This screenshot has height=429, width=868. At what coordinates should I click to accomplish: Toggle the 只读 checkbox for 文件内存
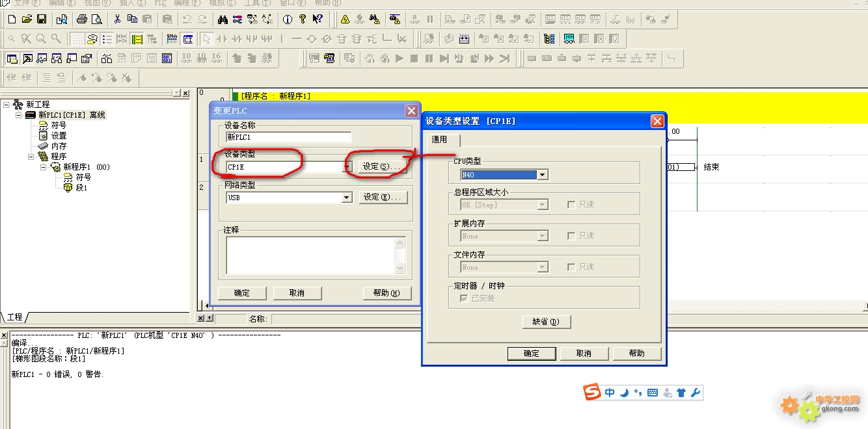click(x=571, y=267)
